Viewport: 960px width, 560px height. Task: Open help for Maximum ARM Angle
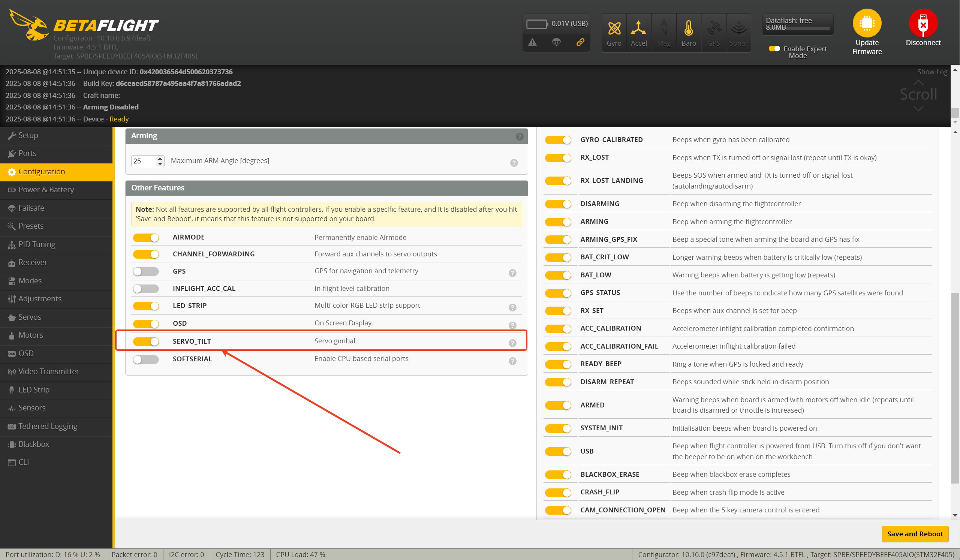514,163
